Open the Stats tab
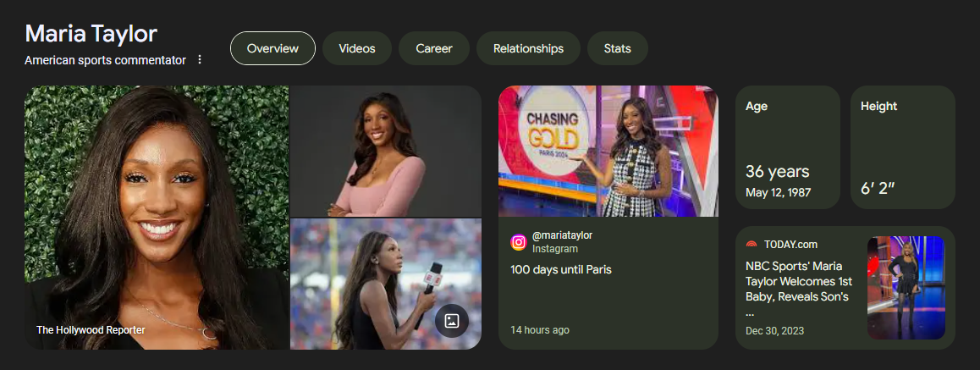 pos(618,48)
